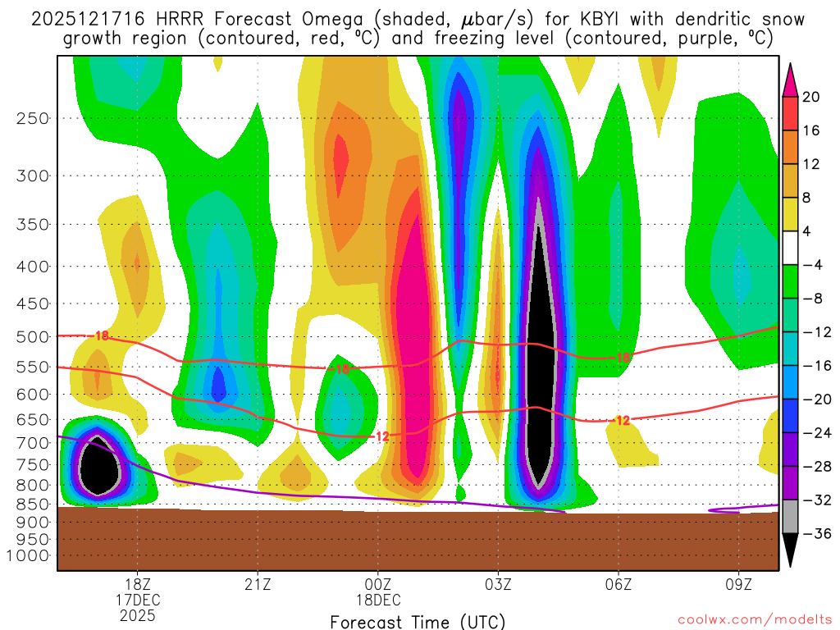This screenshot has width=840, height=630.
Task: Click the black omega core near 17Z
Action: coord(98,465)
